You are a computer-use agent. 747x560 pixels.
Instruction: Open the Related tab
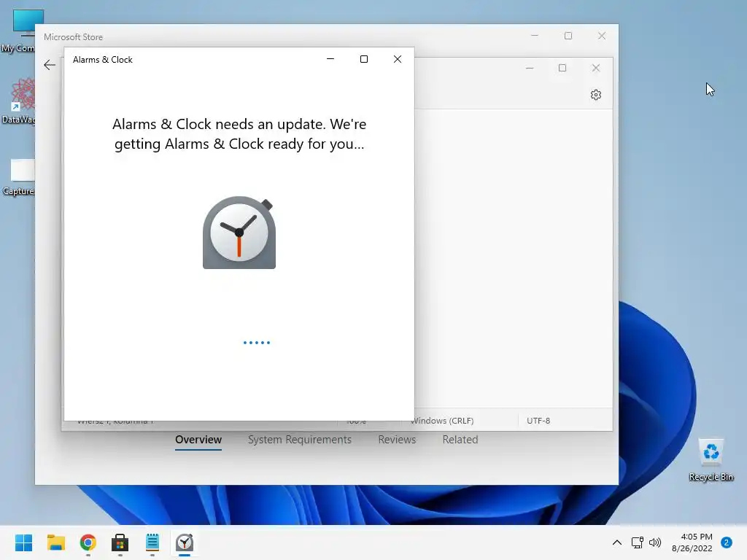tap(460, 440)
